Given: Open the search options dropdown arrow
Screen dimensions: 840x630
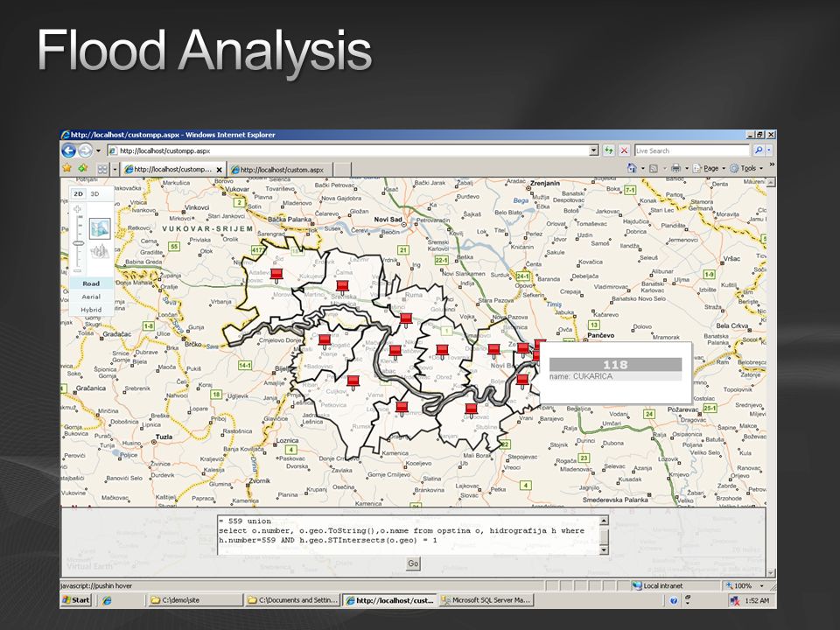Looking at the screenshot, I should click(769, 150).
